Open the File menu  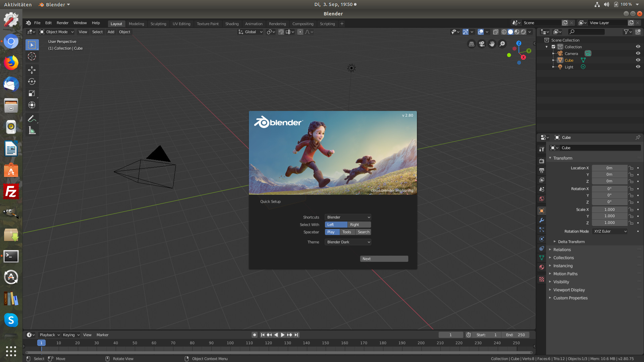(x=37, y=23)
